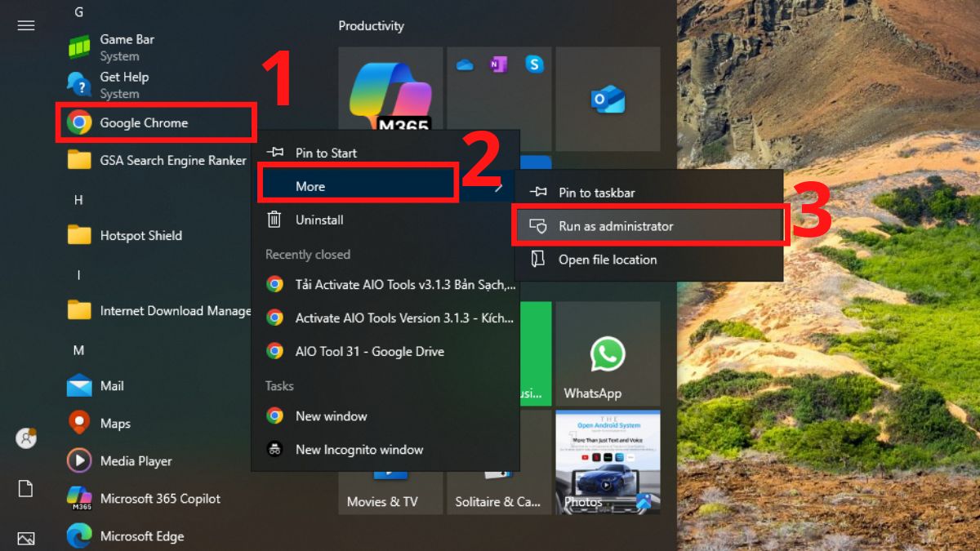Open recently closed Activate AIO Tools Version 3.1.3 page
Screen dimensions: 980x551
coord(385,318)
